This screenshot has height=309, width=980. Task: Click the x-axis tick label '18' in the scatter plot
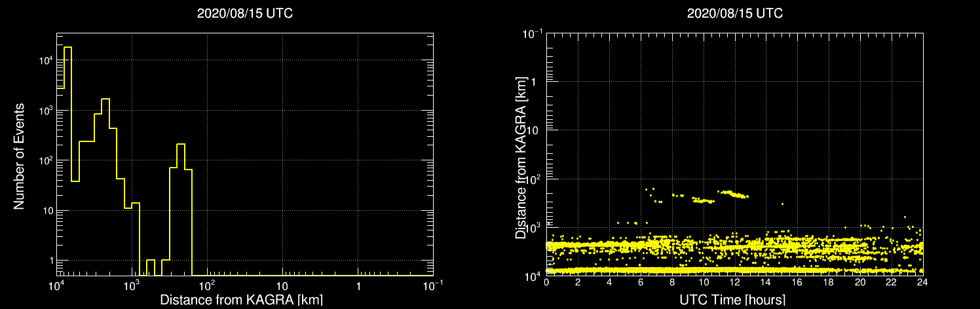(829, 282)
